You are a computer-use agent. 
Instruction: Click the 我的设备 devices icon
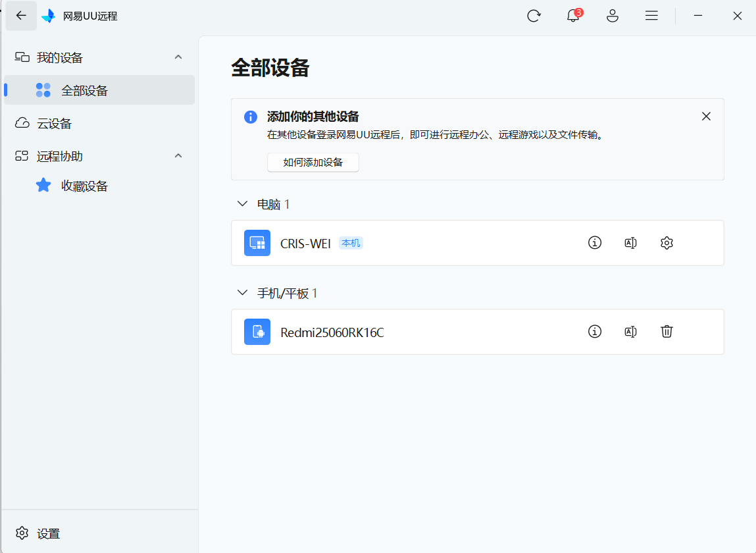coord(22,57)
